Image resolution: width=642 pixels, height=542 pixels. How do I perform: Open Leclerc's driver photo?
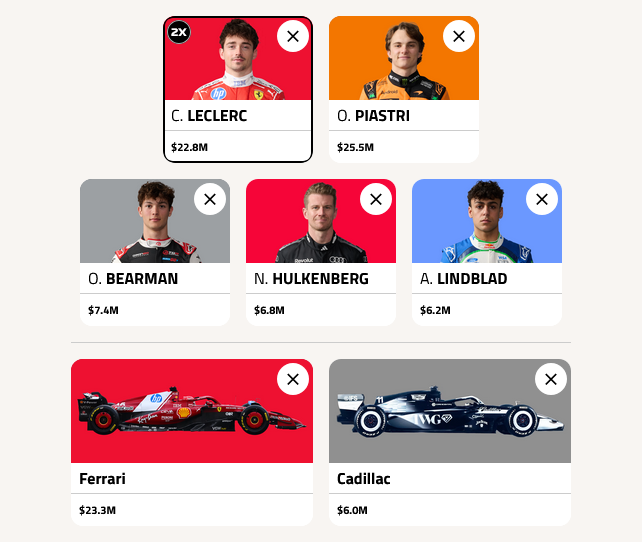coord(238,62)
